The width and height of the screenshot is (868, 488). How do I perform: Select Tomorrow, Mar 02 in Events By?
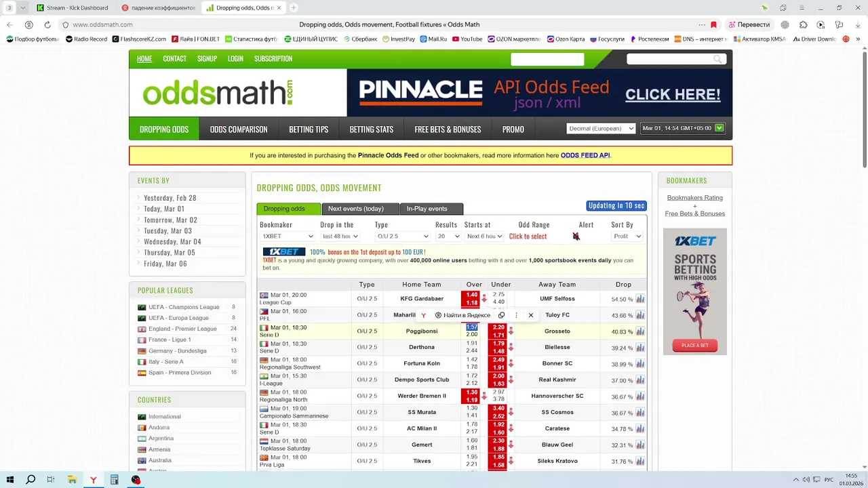point(170,220)
